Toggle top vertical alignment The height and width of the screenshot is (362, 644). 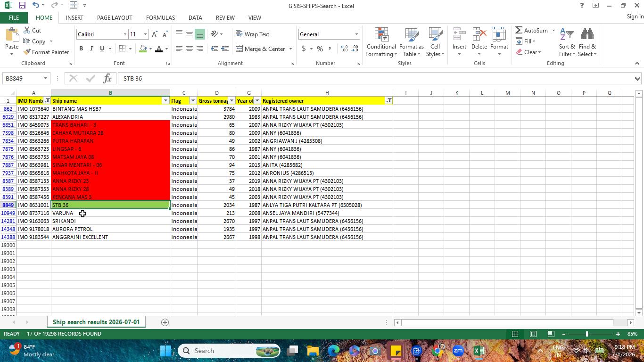coord(179,34)
